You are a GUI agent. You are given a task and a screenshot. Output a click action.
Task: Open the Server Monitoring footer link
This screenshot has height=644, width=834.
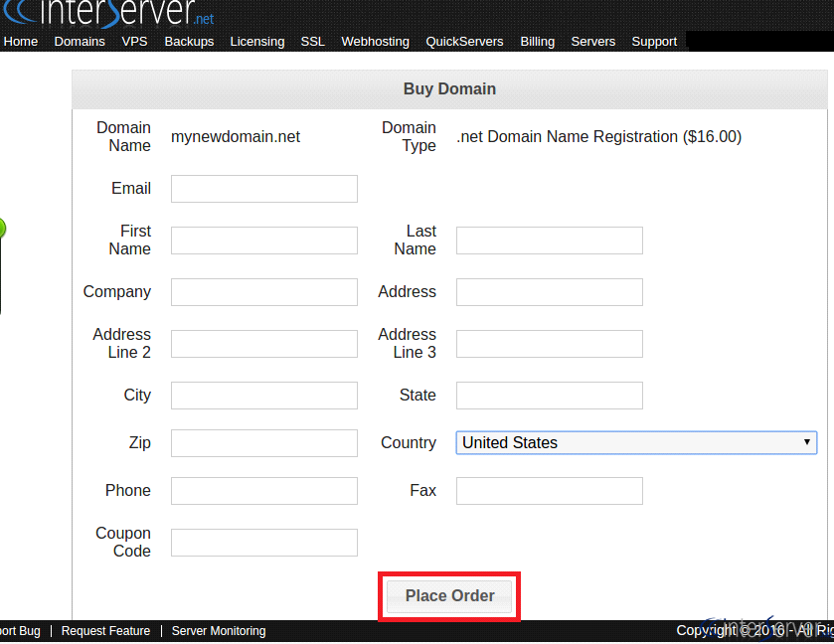(219, 631)
